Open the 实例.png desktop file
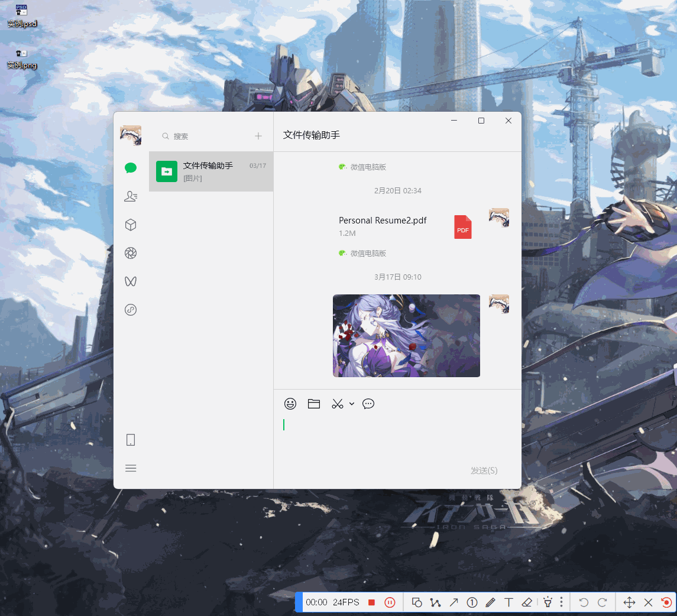677x616 pixels. tap(22, 59)
